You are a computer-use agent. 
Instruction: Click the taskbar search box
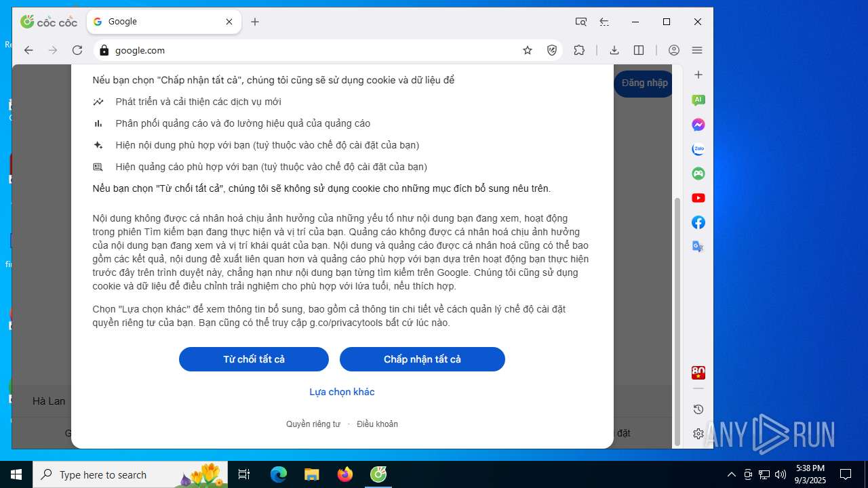pyautogui.click(x=130, y=474)
